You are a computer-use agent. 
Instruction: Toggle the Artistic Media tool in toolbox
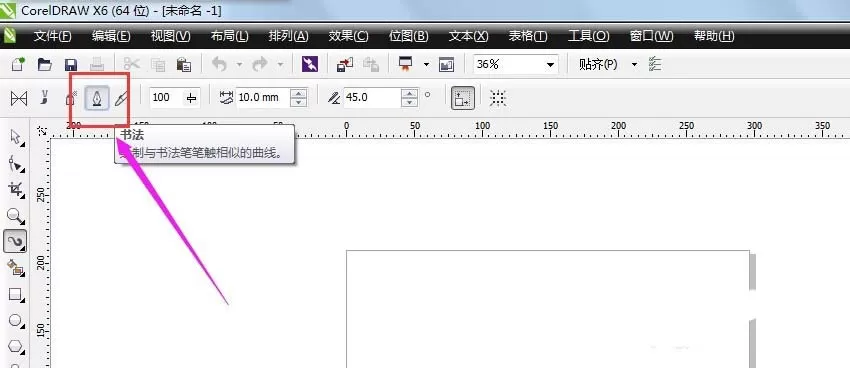(16, 242)
